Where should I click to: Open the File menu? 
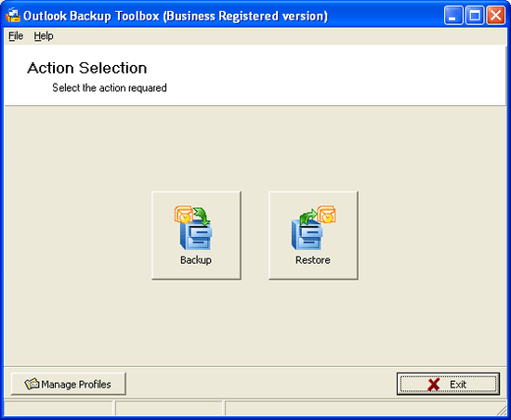point(16,36)
